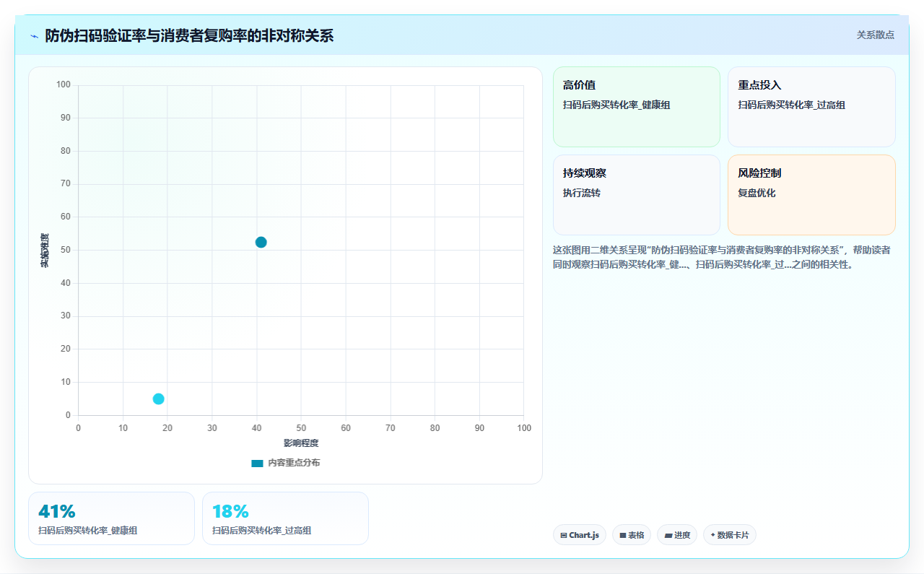This screenshot has height=574, width=924.
Task: Toggle the 内容重点分布 legend color box
Action: coord(257,463)
